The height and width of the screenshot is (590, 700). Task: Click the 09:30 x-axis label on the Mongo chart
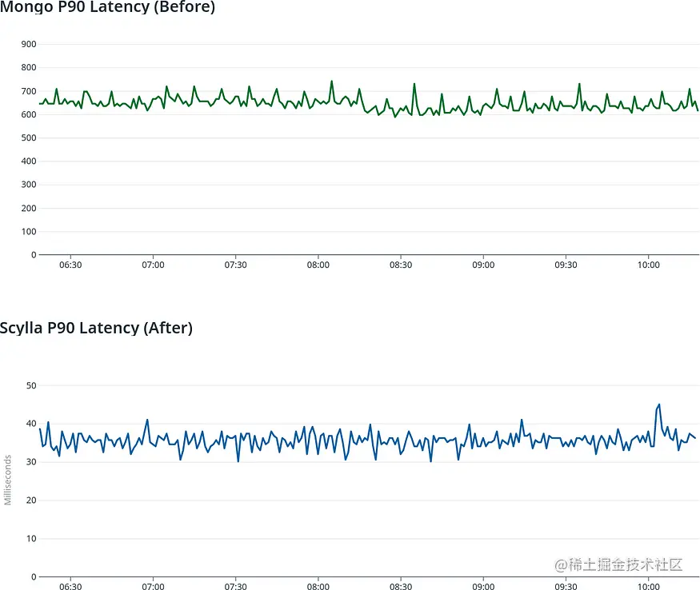[x=566, y=265]
